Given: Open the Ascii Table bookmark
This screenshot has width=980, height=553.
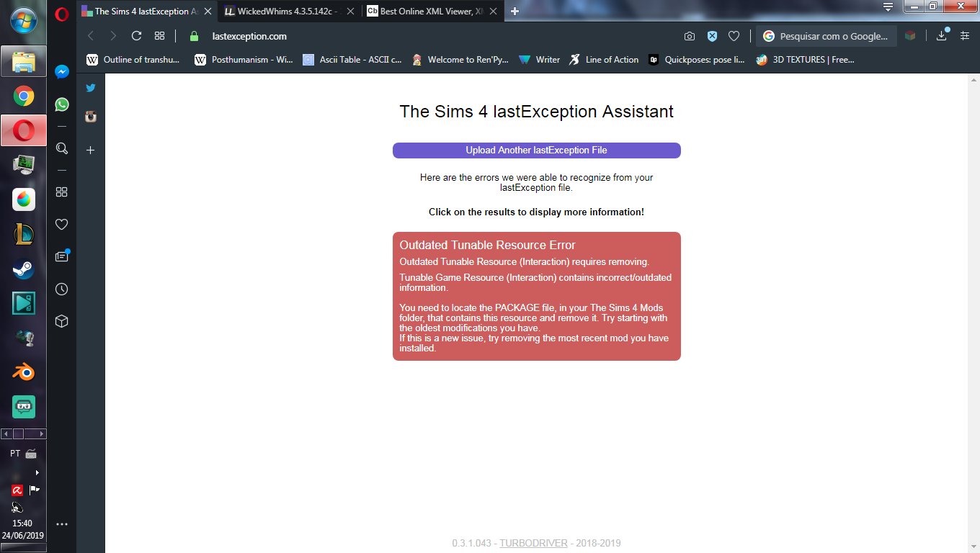Looking at the screenshot, I should pyautogui.click(x=352, y=60).
